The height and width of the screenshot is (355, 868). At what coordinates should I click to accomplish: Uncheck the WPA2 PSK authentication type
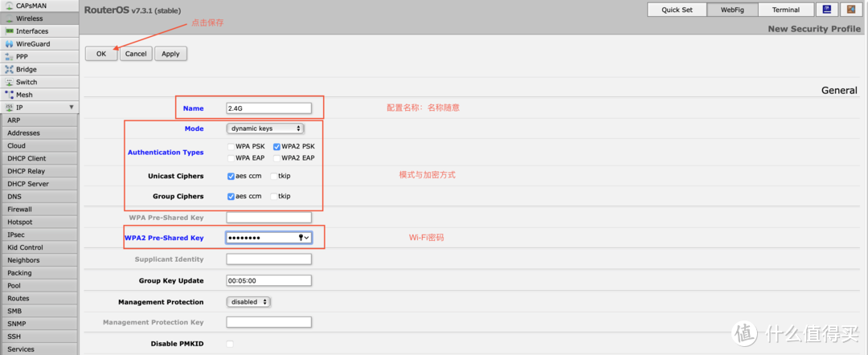[x=277, y=147]
